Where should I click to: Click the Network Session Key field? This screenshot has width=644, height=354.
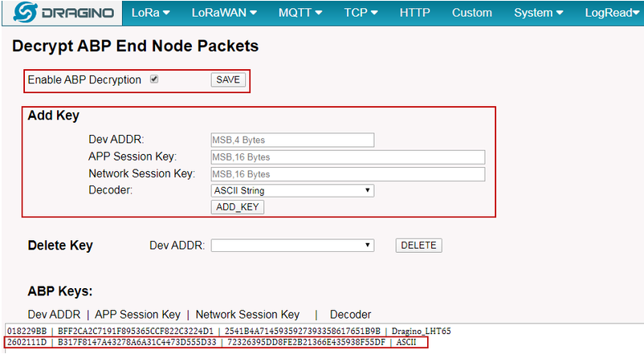pyautogui.click(x=348, y=174)
